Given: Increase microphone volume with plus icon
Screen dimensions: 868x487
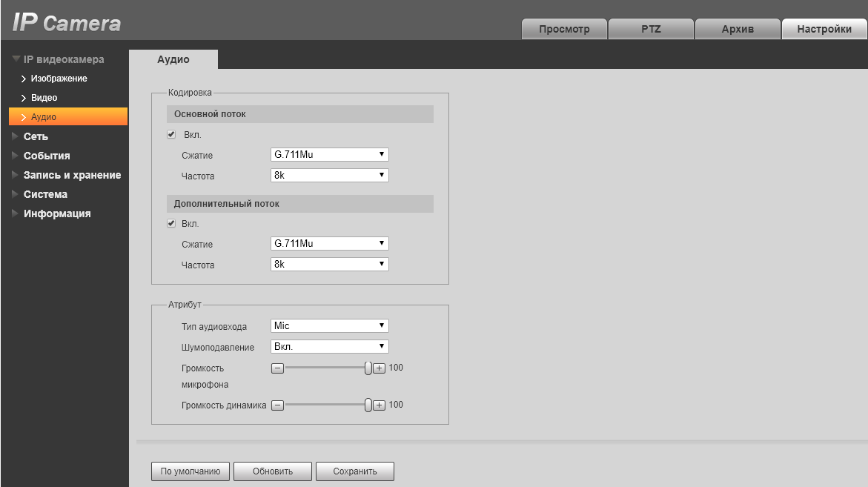Looking at the screenshot, I should (x=380, y=368).
